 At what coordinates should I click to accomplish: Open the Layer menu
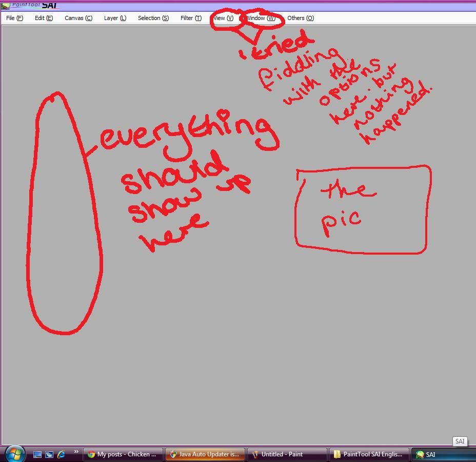tap(115, 18)
